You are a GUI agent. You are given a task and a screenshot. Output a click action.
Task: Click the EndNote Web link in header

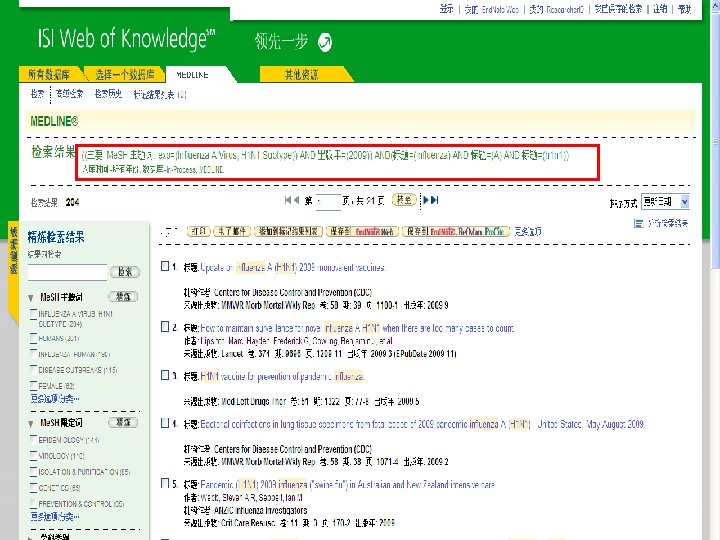point(491,9)
